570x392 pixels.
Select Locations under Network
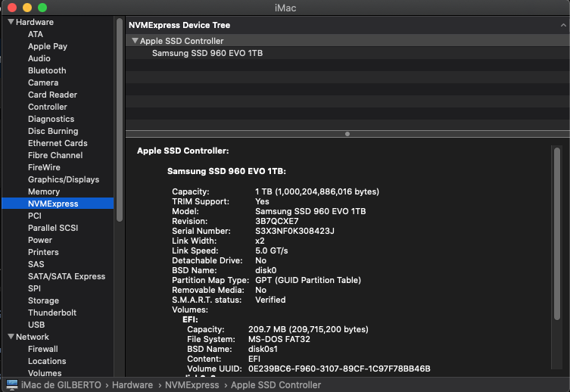(x=47, y=361)
